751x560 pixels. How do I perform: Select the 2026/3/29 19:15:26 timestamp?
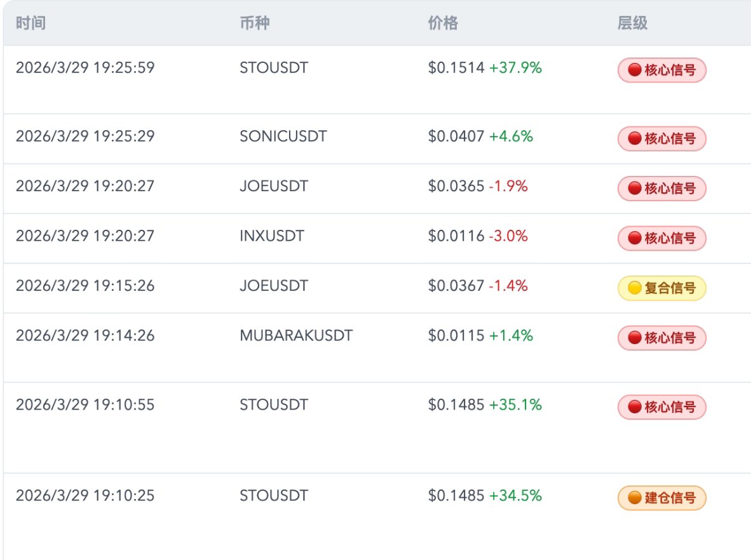coord(85,286)
